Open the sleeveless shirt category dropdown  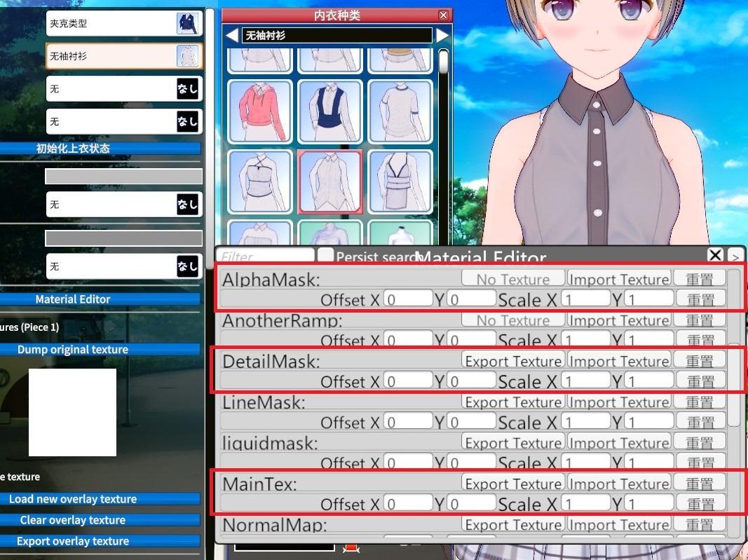point(336,35)
